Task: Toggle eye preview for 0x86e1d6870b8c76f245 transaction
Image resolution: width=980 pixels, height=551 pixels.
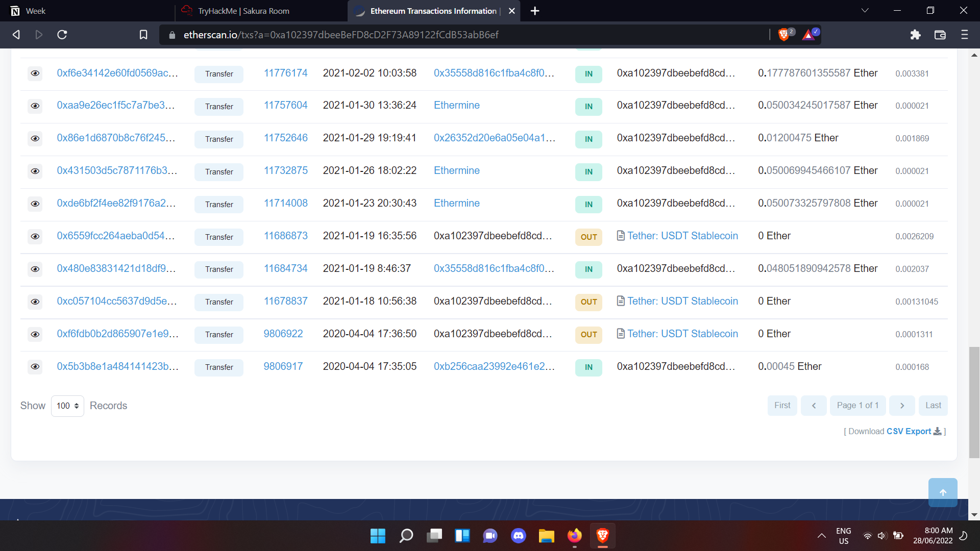Action: point(35,139)
